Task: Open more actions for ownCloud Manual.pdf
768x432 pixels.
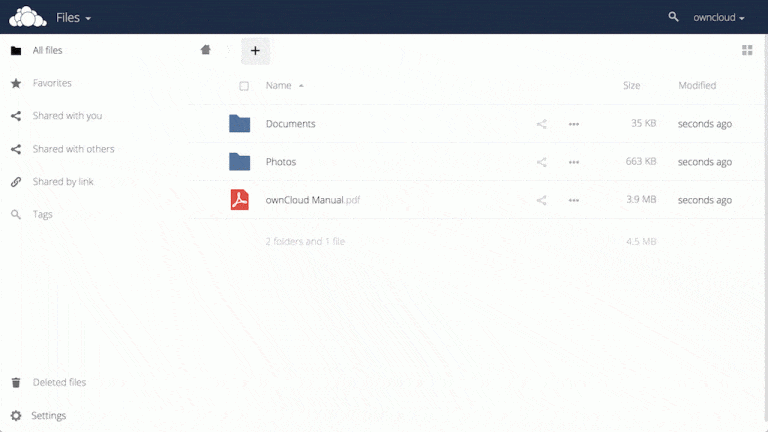Action: [x=574, y=200]
